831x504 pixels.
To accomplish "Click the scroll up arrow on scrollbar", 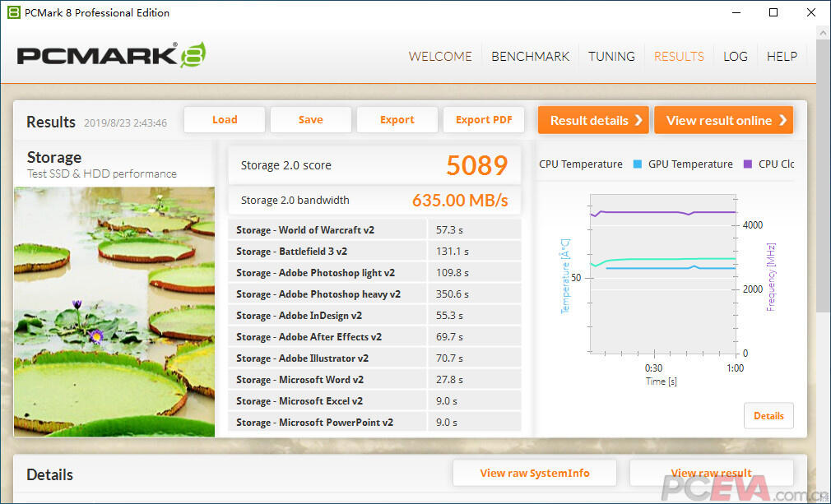I will [824, 32].
